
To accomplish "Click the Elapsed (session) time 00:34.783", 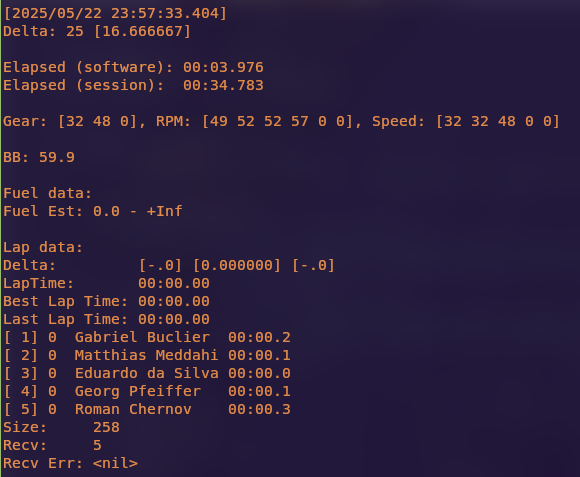I will click(x=223, y=85).
